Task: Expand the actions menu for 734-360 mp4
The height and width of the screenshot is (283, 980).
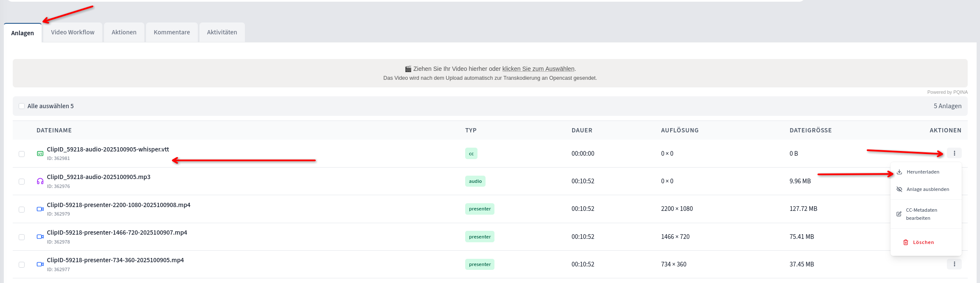Action: coord(954,264)
